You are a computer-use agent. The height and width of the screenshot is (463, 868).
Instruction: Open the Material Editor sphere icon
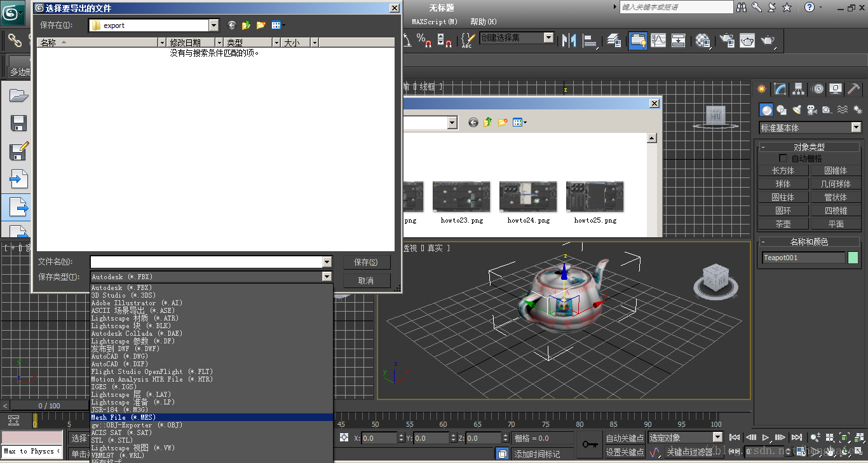click(703, 41)
